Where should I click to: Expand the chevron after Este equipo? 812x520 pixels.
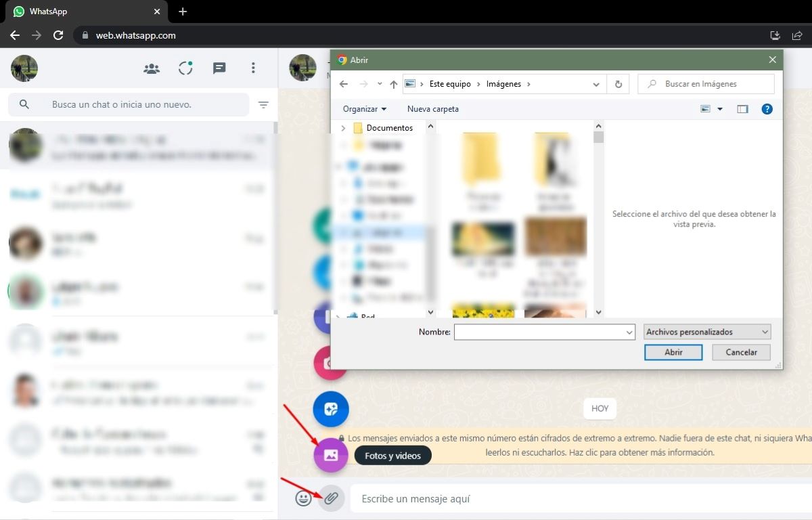[479, 84]
